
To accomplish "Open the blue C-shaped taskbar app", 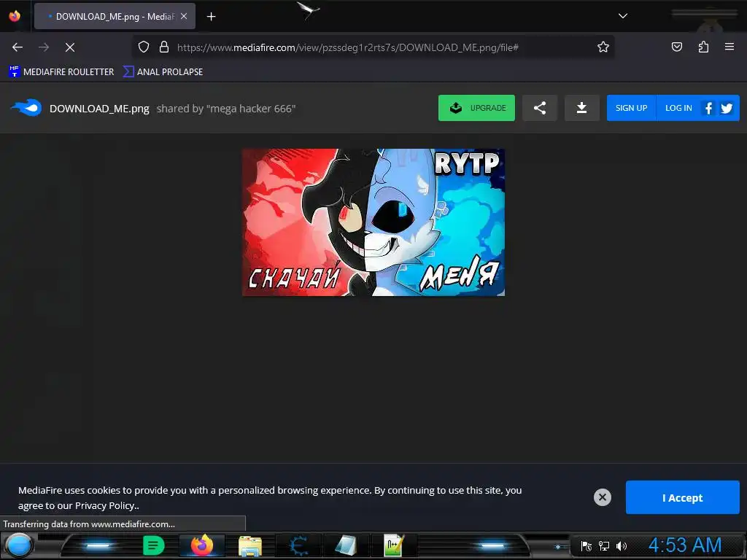I will [x=298, y=545].
